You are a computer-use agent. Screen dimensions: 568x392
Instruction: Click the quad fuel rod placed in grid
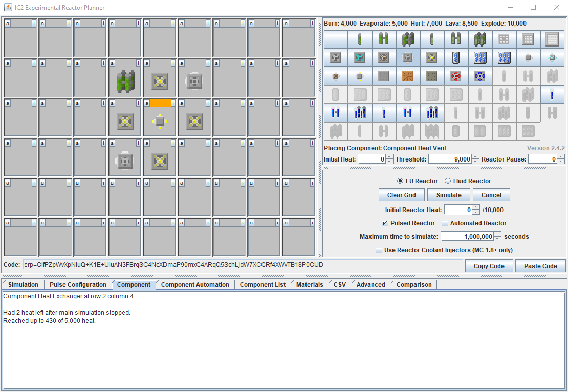click(x=125, y=81)
